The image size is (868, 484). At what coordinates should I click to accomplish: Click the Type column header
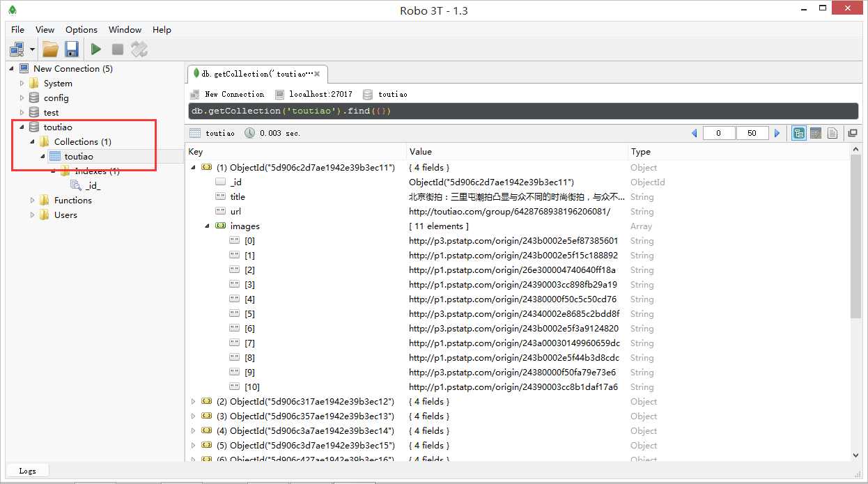tap(739, 151)
